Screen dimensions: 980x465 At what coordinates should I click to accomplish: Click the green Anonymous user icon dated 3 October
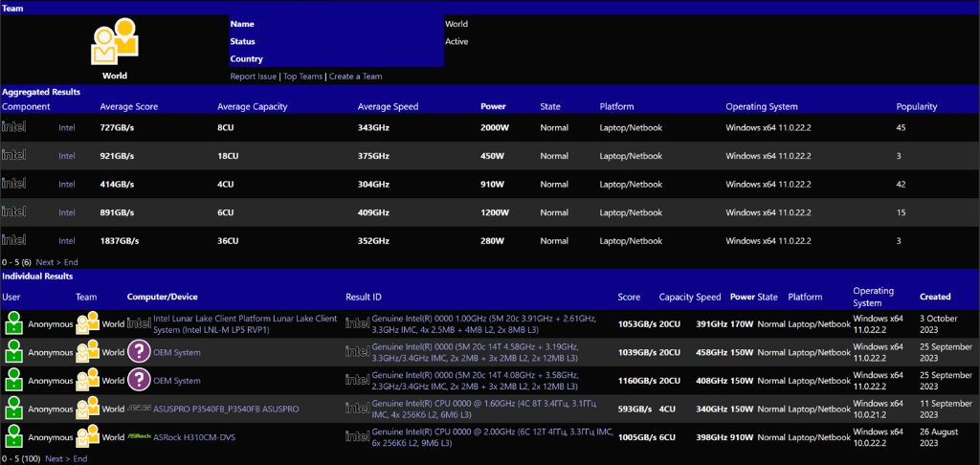(x=13, y=324)
